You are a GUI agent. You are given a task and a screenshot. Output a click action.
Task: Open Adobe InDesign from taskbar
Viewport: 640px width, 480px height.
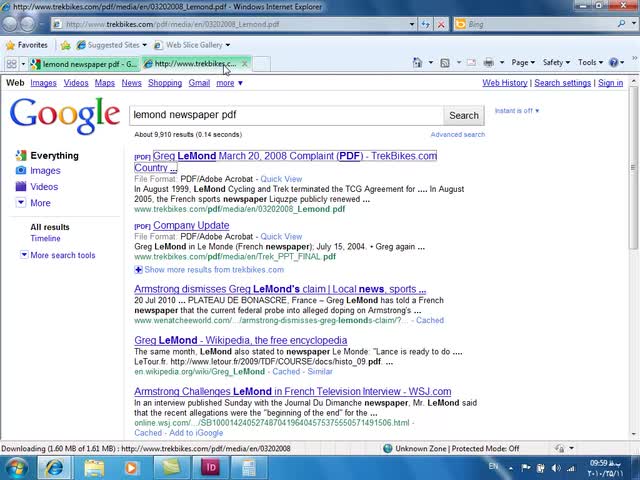pyautogui.click(x=210, y=468)
